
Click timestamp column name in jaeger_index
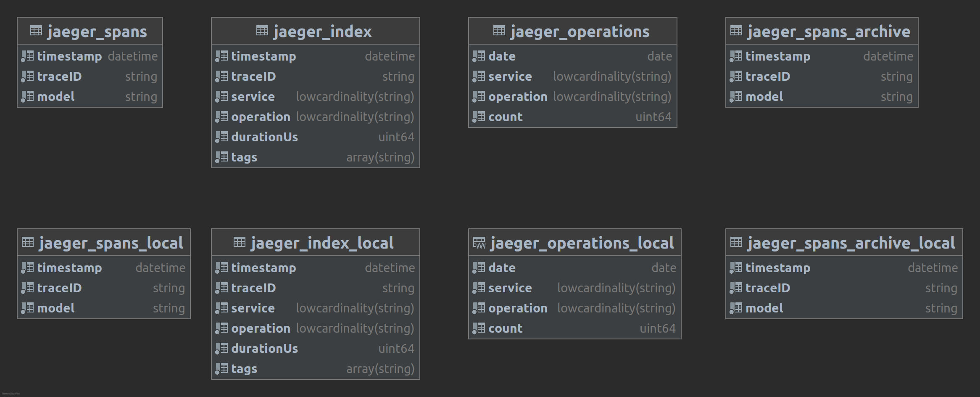263,56
